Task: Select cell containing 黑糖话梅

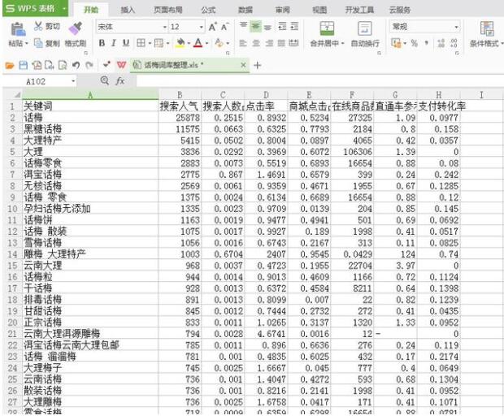Action: point(90,129)
